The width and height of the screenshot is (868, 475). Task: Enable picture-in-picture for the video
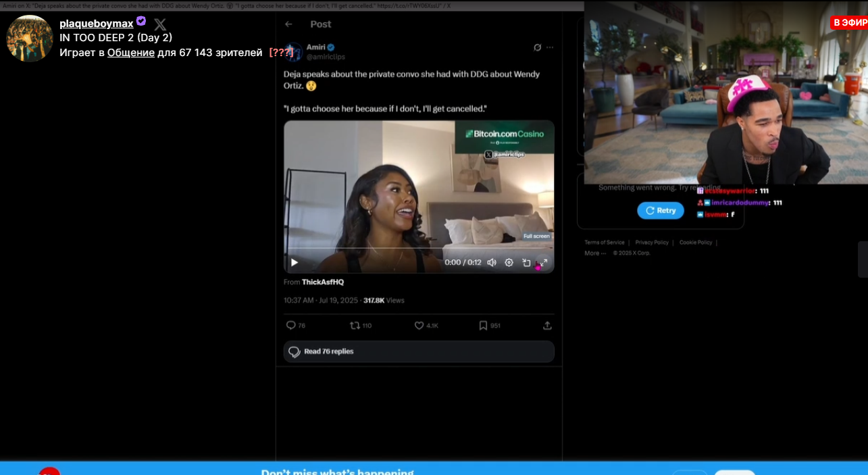526,262
